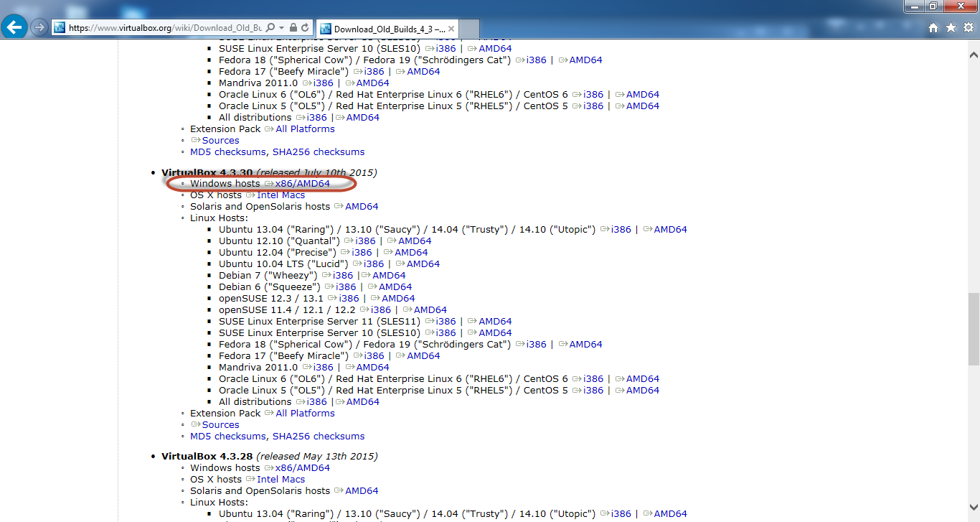Open the Tools gear icon

tap(968, 28)
